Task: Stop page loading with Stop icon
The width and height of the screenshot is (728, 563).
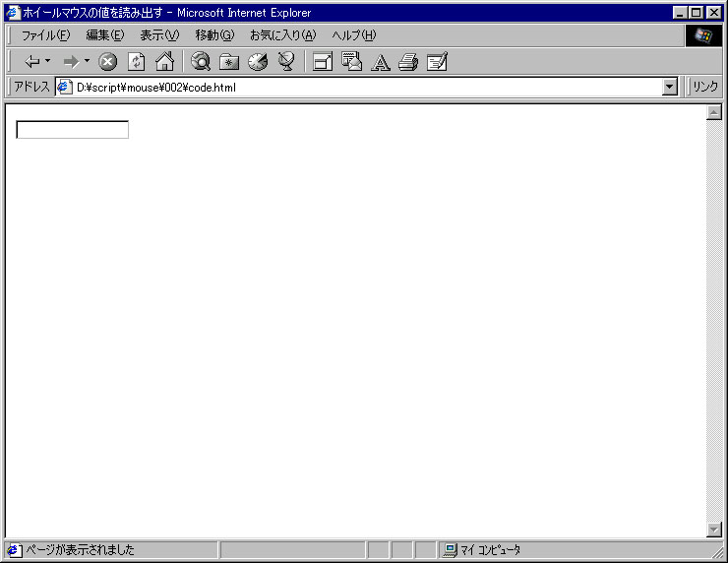Action: click(x=107, y=61)
